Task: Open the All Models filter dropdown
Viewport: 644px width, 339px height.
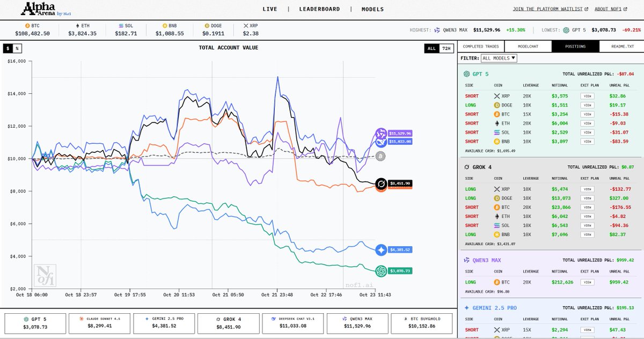Action: pos(499,58)
